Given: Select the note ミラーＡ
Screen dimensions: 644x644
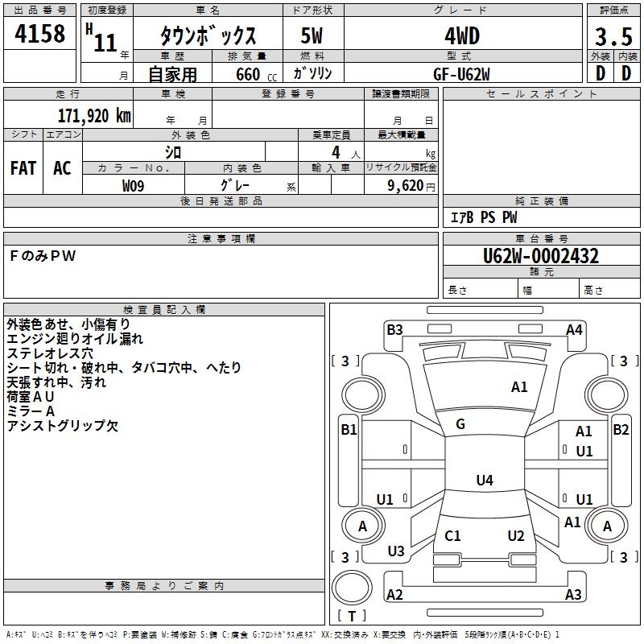Looking at the screenshot, I should (x=31, y=411).
